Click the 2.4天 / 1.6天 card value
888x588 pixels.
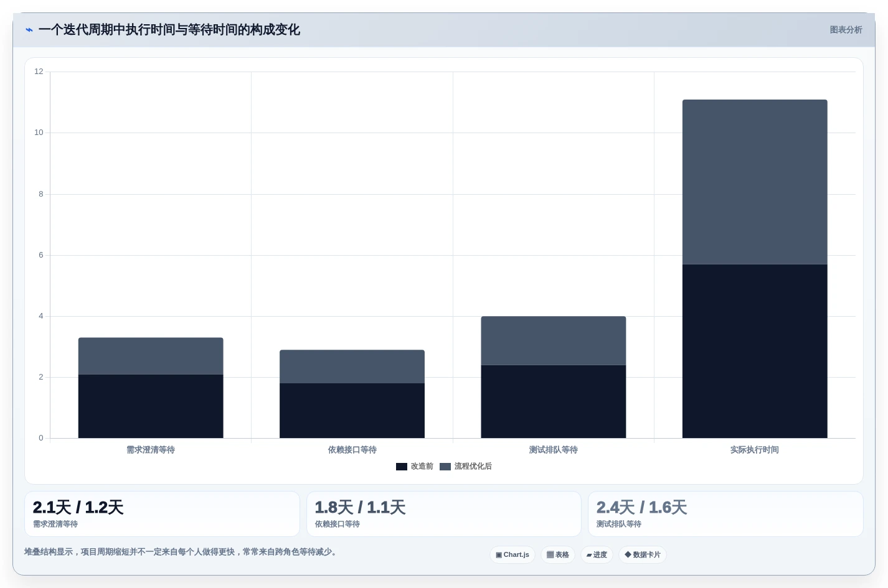(x=641, y=507)
